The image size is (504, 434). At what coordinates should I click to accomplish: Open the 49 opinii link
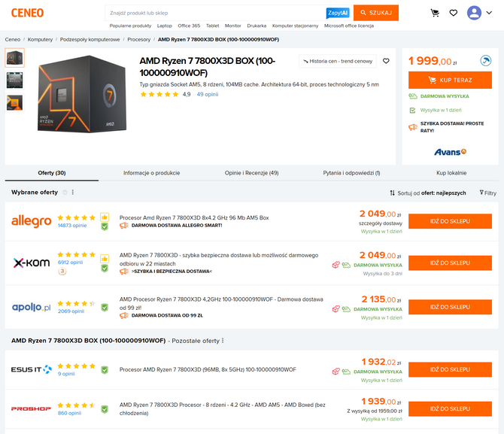tap(208, 94)
